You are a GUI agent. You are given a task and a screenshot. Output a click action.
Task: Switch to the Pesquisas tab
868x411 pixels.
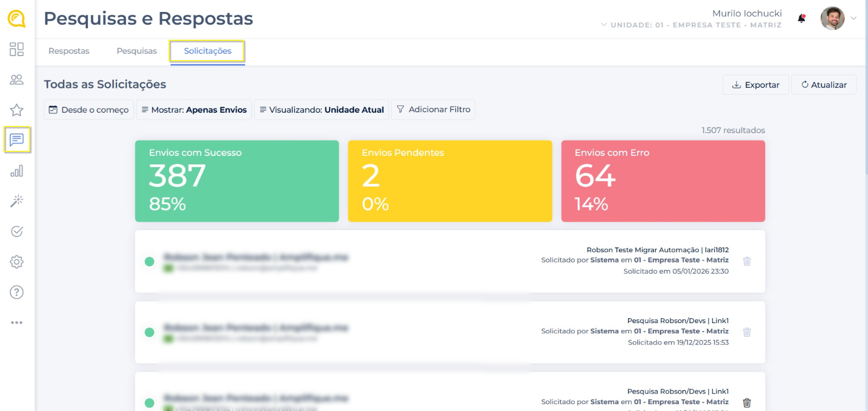click(x=137, y=51)
